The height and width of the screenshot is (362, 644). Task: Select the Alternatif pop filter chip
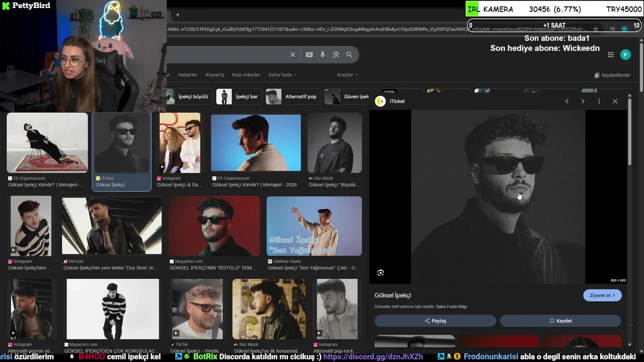(293, 97)
